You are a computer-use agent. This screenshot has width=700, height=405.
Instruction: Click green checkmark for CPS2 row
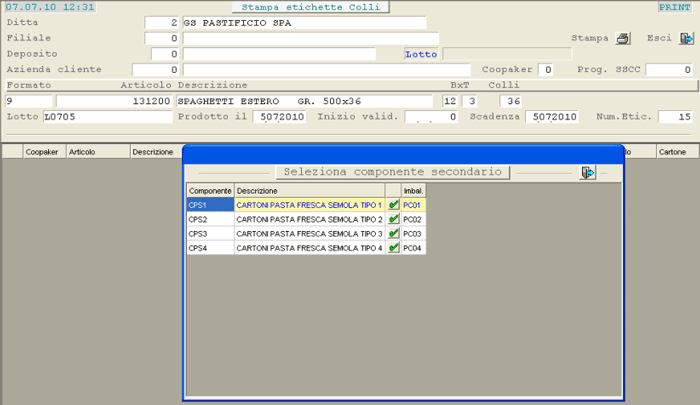(x=394, y=219)
